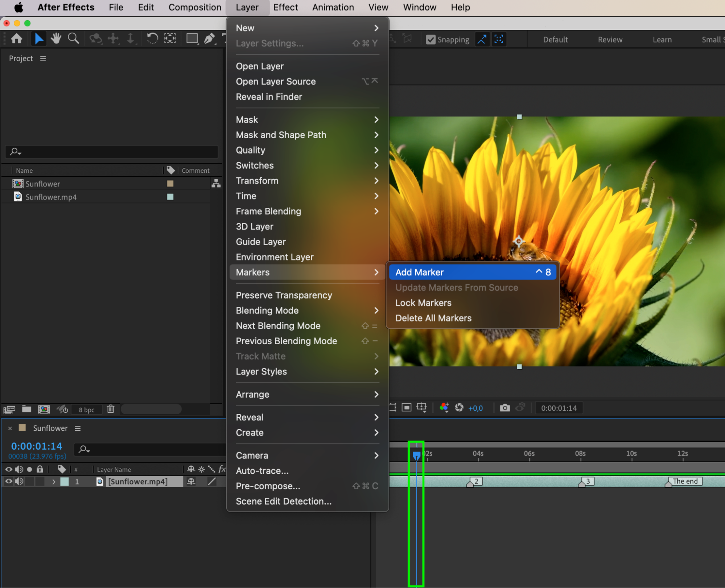Select the Rectangle shape tool
The height and width of the screenshot is (588, 725).
point(192,38)
